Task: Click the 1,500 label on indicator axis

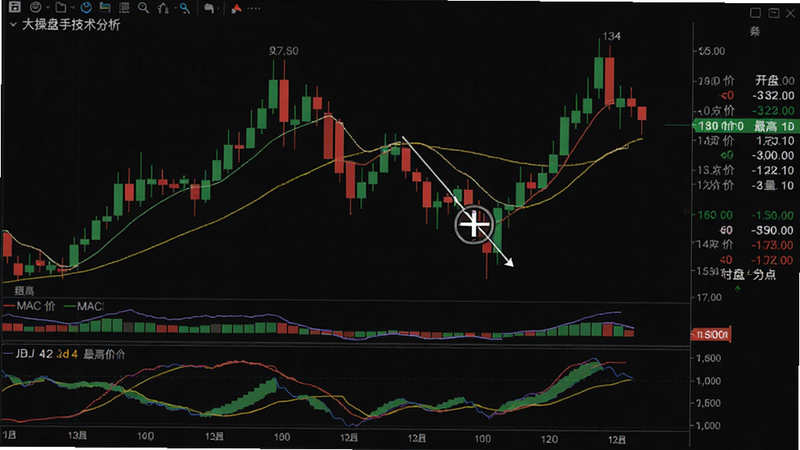Action: [709, 358]
